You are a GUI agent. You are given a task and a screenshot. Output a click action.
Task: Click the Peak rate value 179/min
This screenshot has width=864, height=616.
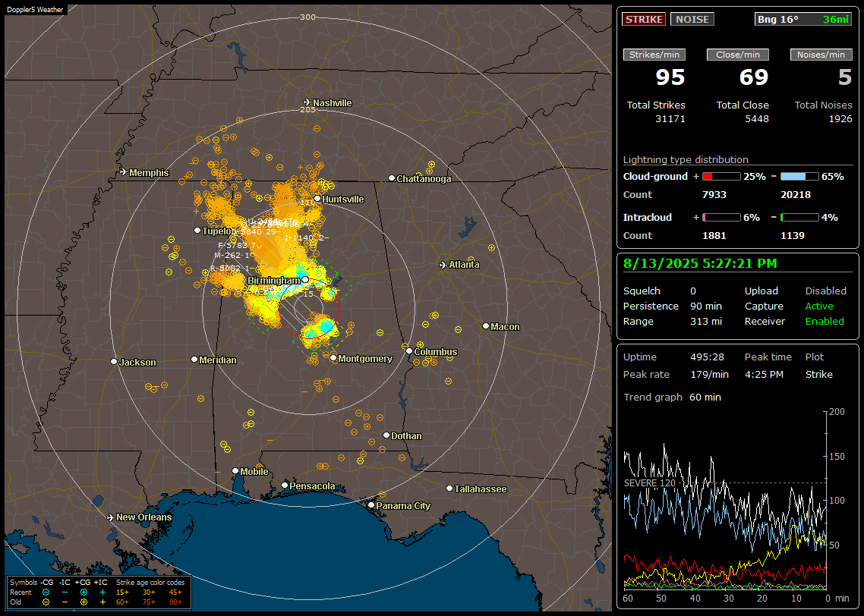709,374
